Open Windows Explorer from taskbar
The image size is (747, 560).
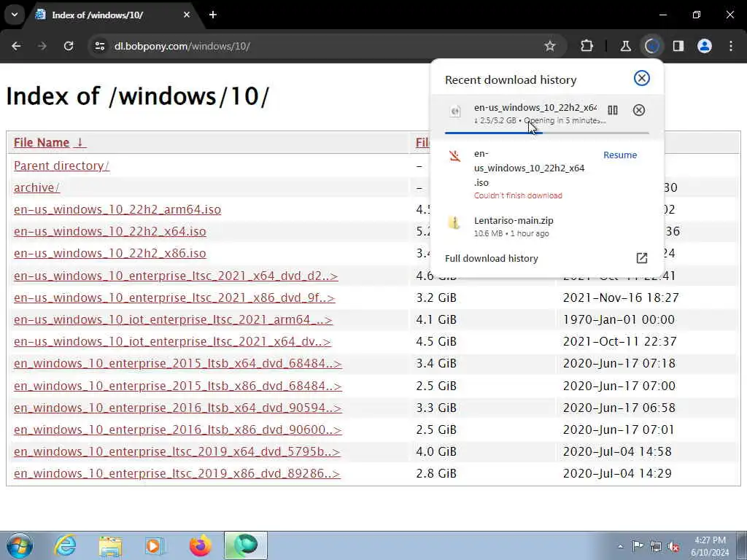pyautogui.click(x=111, y=545)
